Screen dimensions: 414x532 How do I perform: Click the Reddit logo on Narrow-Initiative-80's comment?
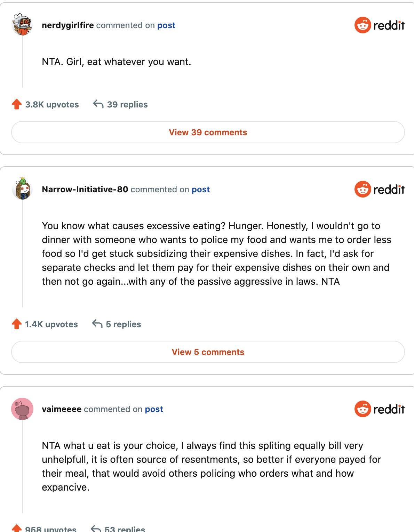pyautogui.click(x=379, y=189)
